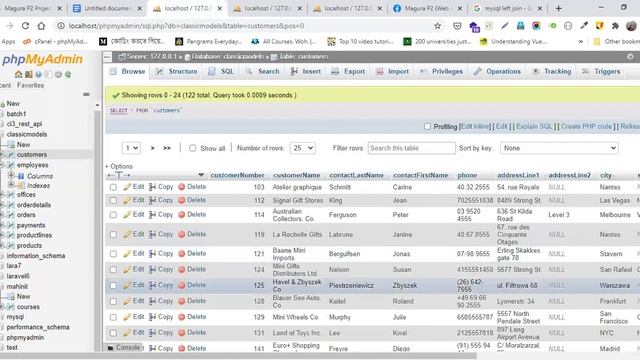Screen dimensions: 640x360
Task: Click the horizontal scrollbar at the bottom
Action: tap(238, 356)
